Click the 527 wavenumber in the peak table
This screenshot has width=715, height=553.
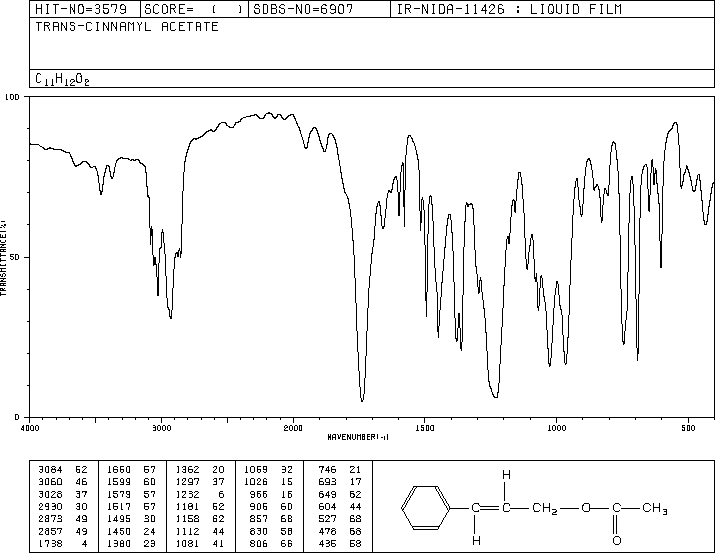point(327,519)
